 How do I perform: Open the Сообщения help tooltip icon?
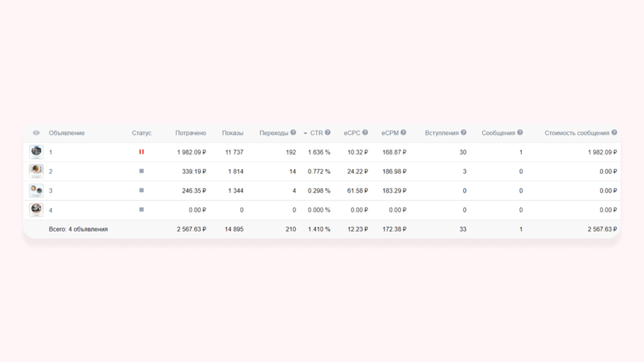(520, 132)
